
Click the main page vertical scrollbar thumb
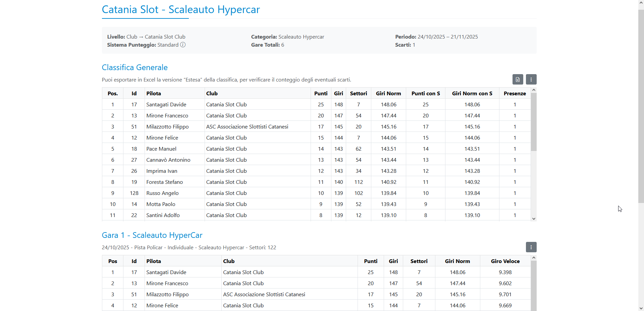tap(641, 101)
